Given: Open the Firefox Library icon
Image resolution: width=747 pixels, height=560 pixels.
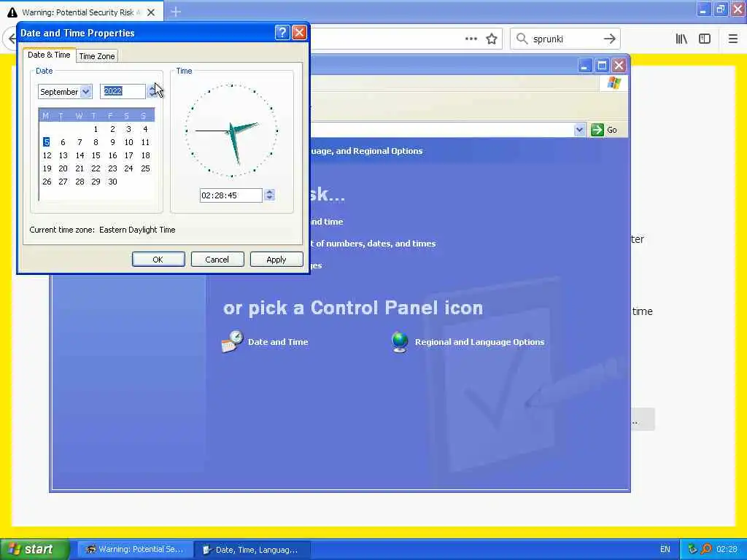Looking at the screenshot, I should click(681, 39).
